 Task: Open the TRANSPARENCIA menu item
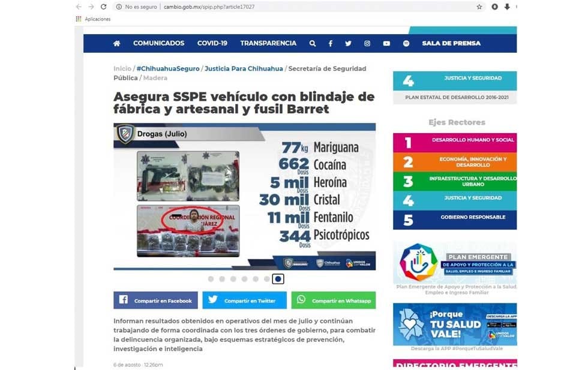click(268, 43)
